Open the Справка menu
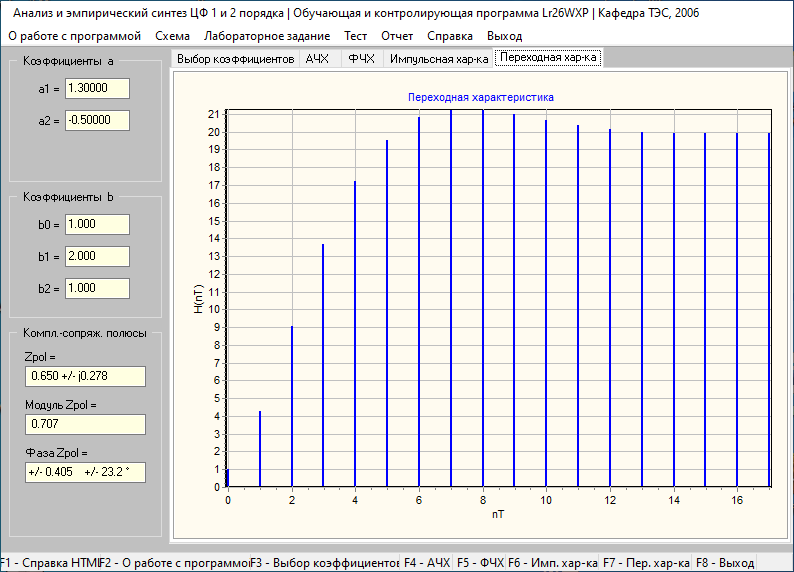This screenshot has height=572, width=794. [x=450, y=36]
